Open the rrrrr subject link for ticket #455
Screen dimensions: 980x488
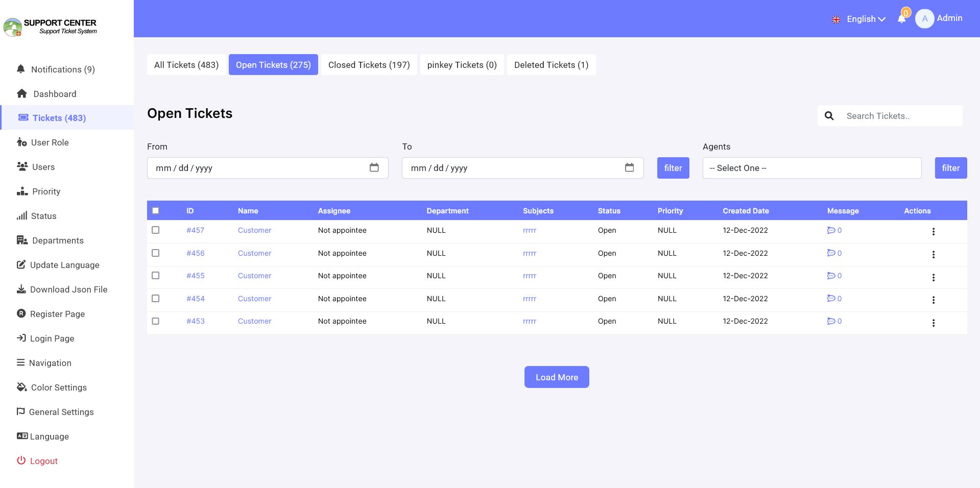click(530, 276)
